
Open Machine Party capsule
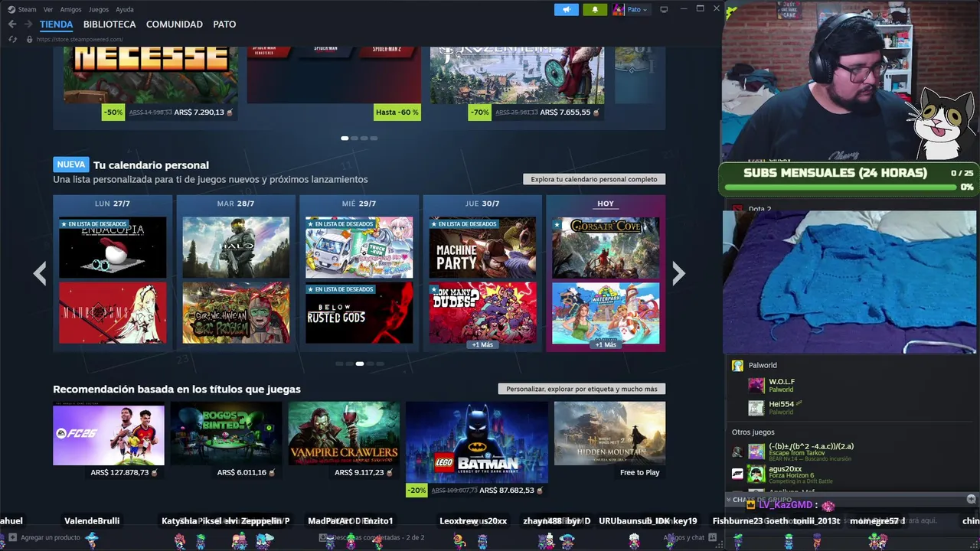pyautogui.click(x=482, y=247)
